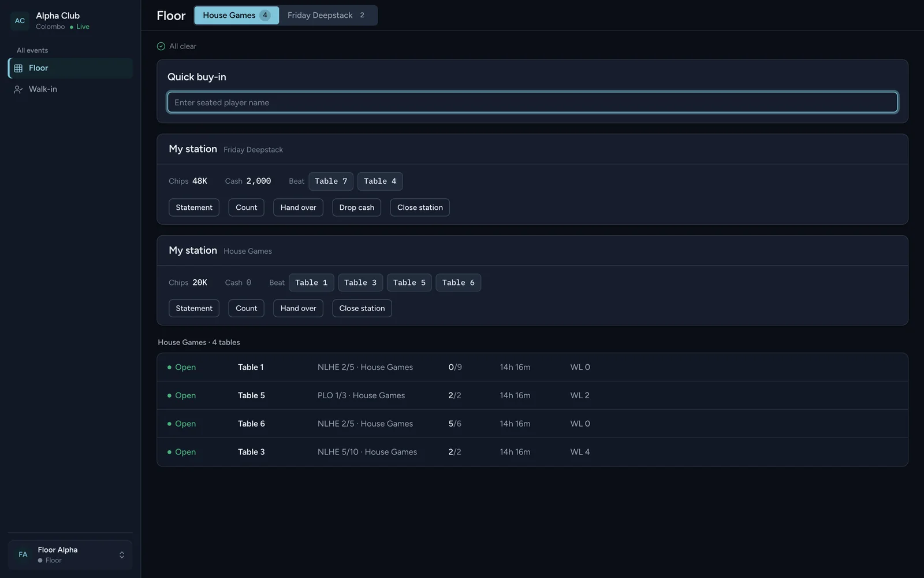Close the Friday Deepstack station

(x=420, y=208)
